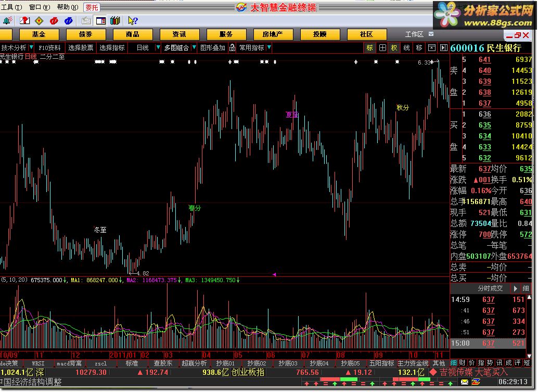The image size is (538, 392).
Task: Open the envelope message icon in status bar
Action: pos(465,382)
